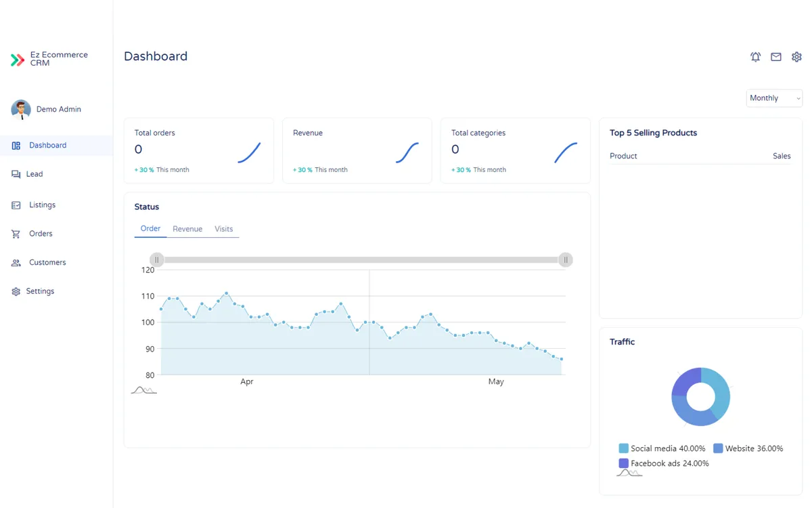Click the Customers people icon

(16, 263)
